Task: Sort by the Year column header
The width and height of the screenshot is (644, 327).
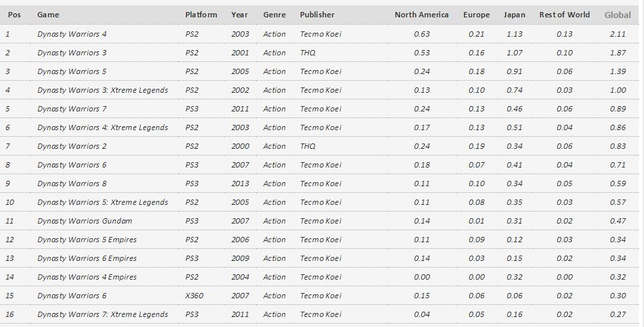Action: click(239, 15)
